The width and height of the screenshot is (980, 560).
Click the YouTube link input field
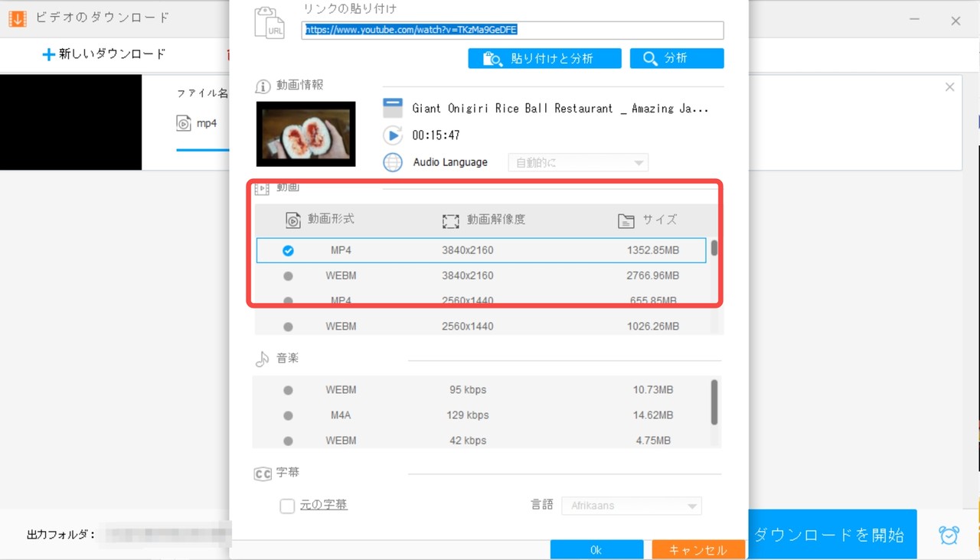click(x=512, y=30)
